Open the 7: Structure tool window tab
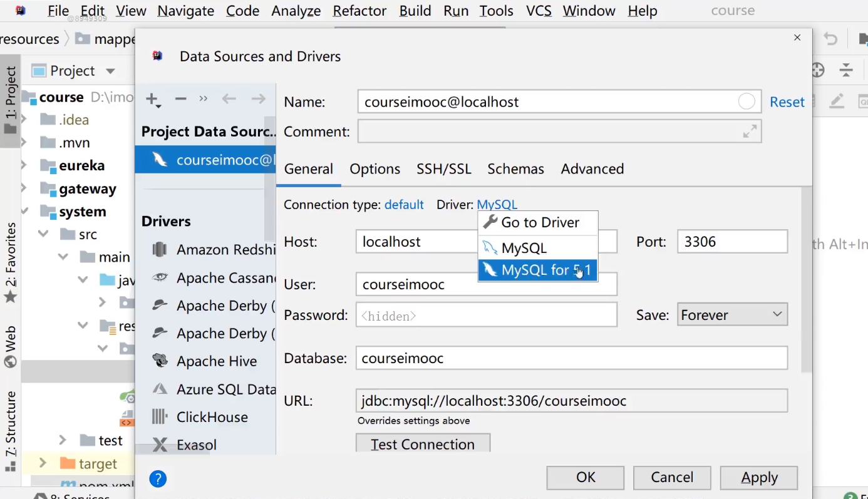Viewport: 868px width, 499px height. point(11,431)
